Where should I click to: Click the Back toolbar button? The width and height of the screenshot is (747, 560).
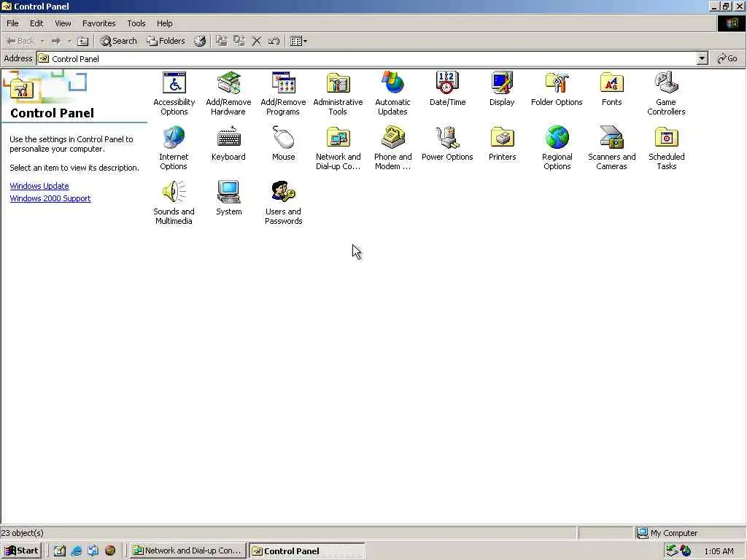[x=21, y=42]
